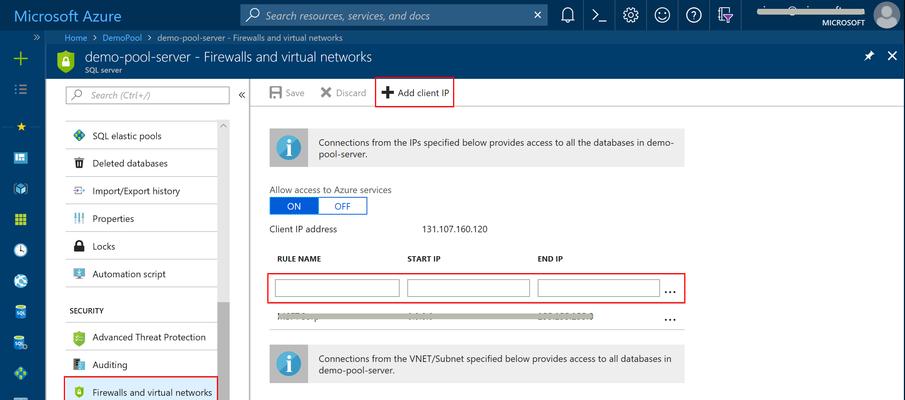Screen dimensions: 905x400
Task: Open Properties menu item
Action: (x=142, y=219)
